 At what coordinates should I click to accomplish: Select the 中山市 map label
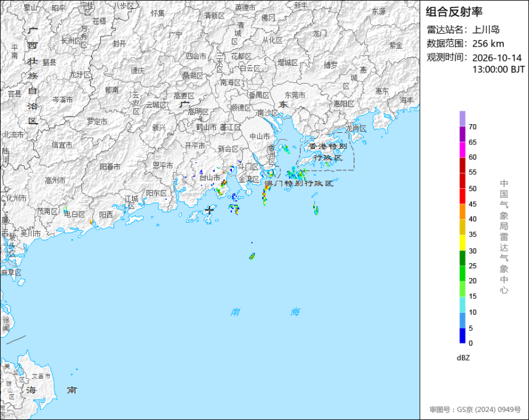click(260, 137)
